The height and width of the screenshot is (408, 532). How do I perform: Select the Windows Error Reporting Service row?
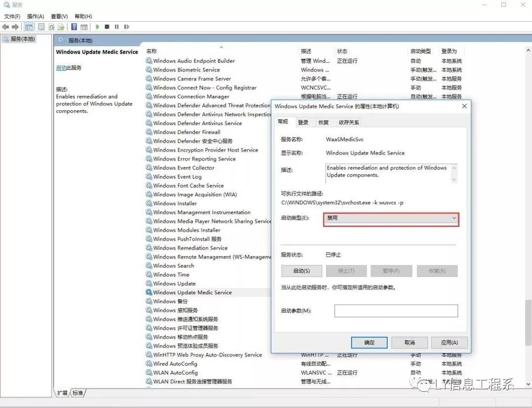pyautogui.click(x=208, y=159)
